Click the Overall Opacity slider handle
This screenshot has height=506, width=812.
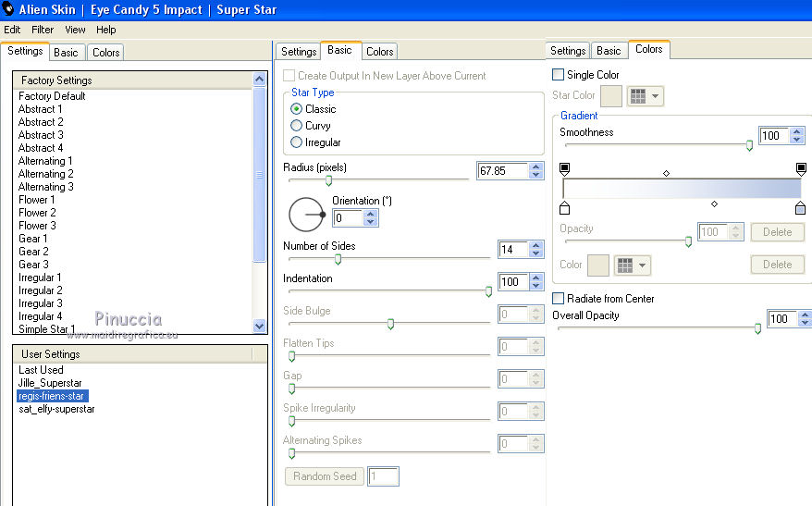click(x=757, y=328)
